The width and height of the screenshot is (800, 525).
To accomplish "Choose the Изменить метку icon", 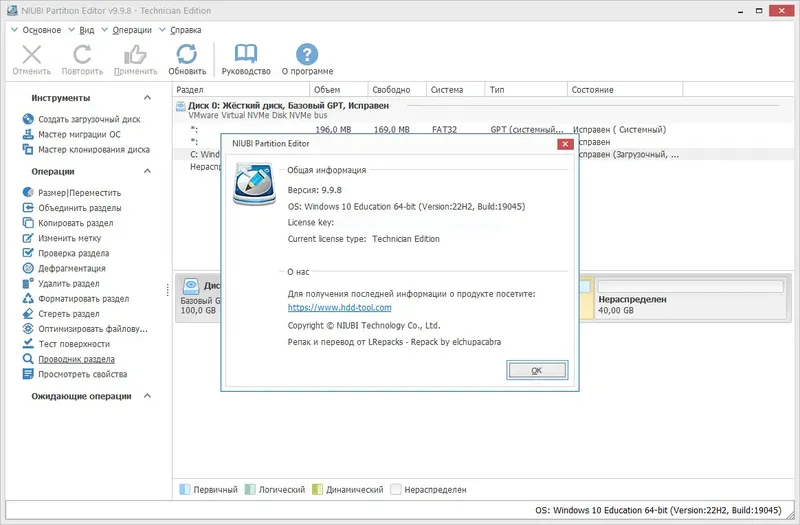I will [28, 238].
